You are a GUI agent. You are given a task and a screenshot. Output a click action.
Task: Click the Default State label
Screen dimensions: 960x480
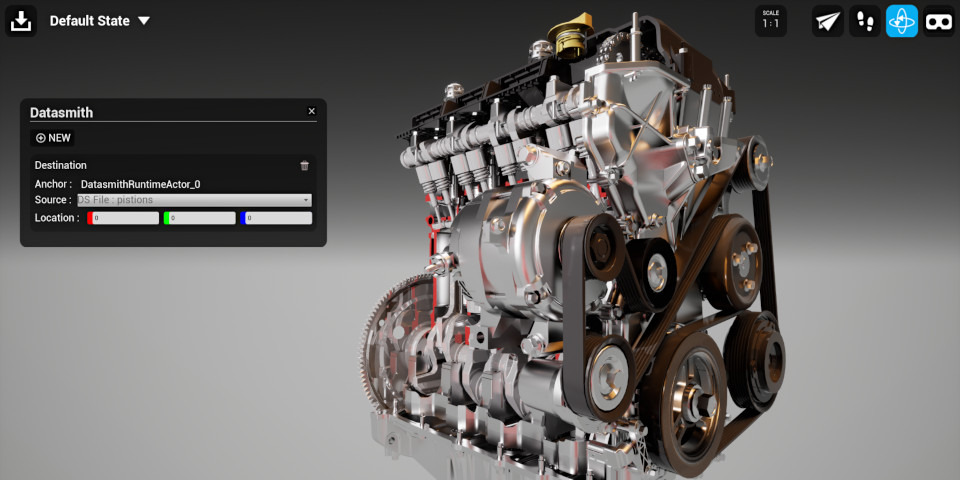click(x=89, y=21)
